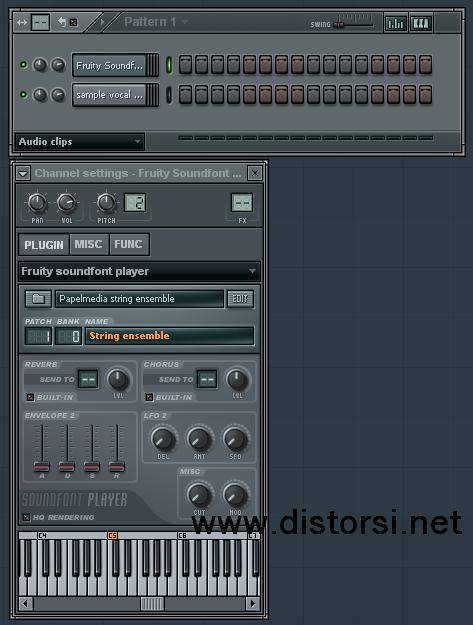Click the LFO 2 AMT knob

[x=199, y=438]
